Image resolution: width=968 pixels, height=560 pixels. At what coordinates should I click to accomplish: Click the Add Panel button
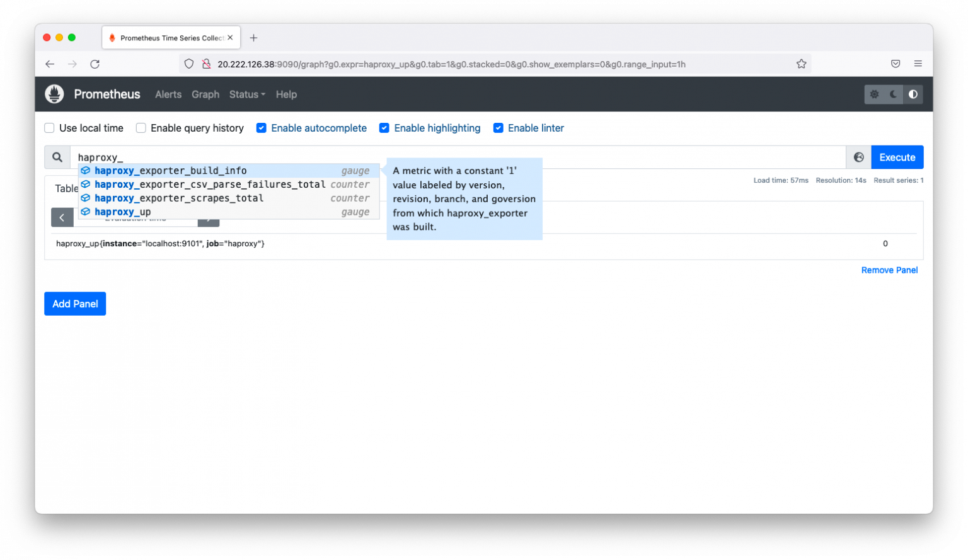[x=75, y=304]
